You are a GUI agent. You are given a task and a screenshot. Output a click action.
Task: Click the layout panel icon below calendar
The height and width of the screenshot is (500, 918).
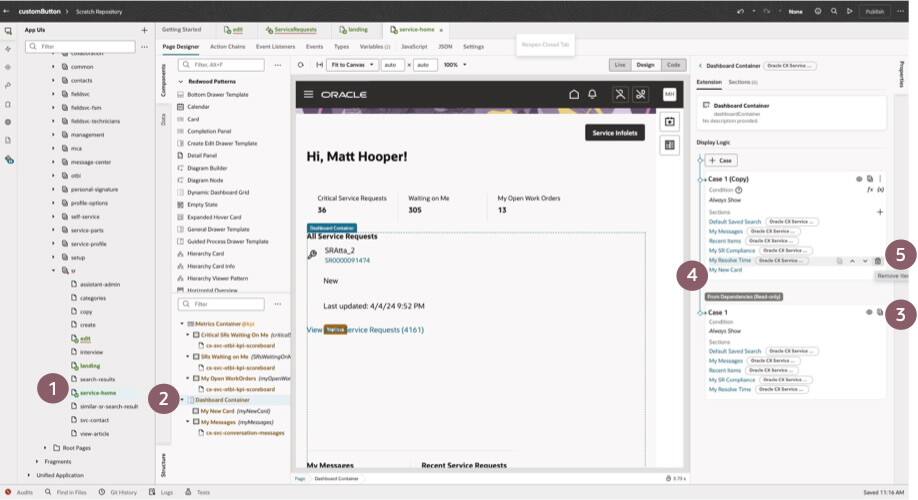tap(670, 145)
